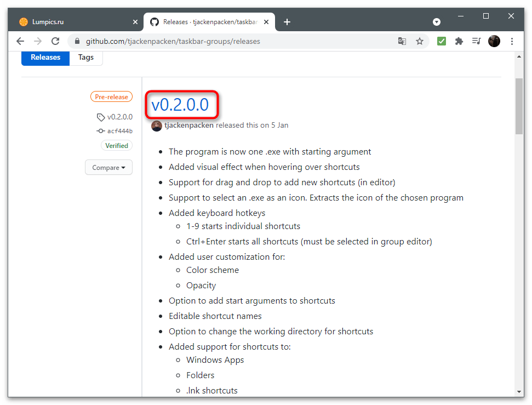
Task: Bookmark this page with the star icon
Action: tap(420, 42)
